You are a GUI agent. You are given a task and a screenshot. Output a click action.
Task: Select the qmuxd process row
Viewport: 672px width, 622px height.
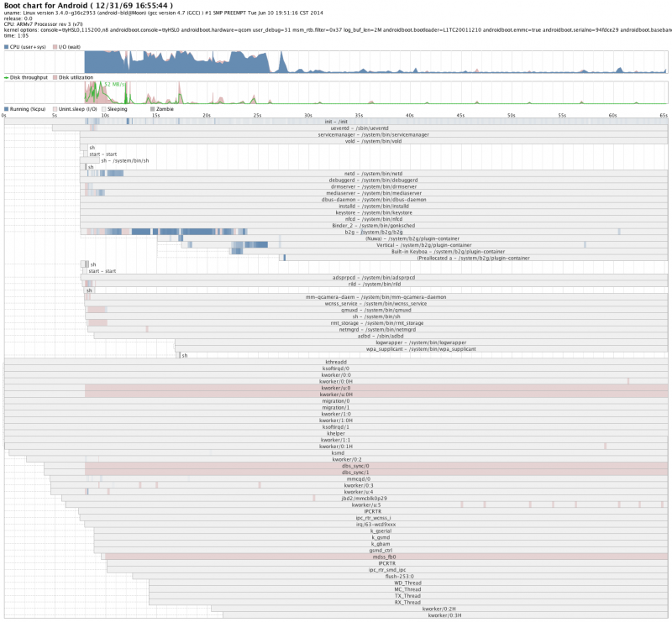(x=376, y=310)
